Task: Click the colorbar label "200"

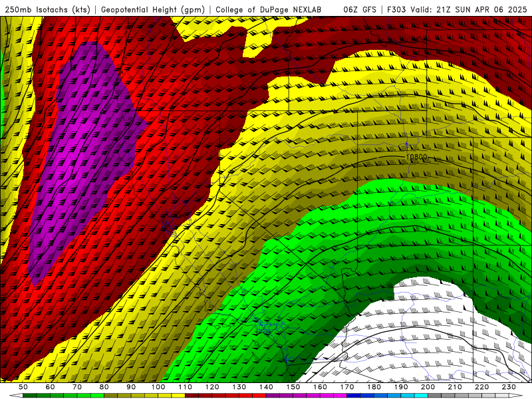Action: [x=428, y=387]
